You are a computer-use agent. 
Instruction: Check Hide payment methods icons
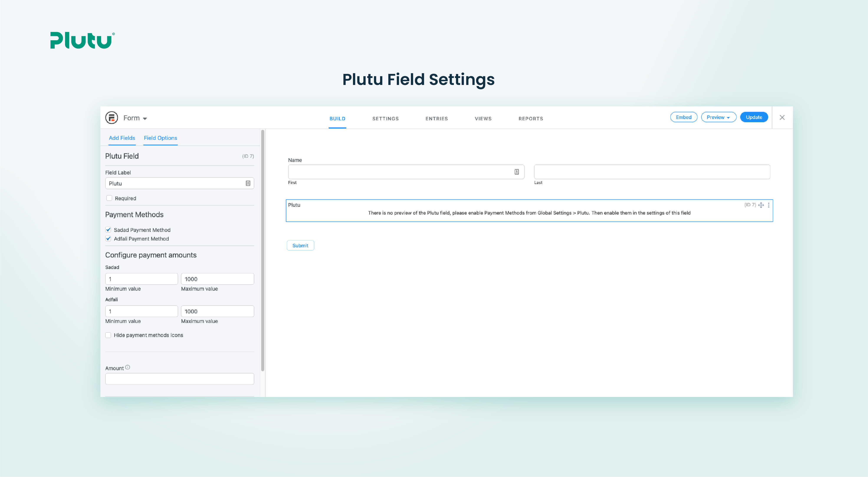108,335
